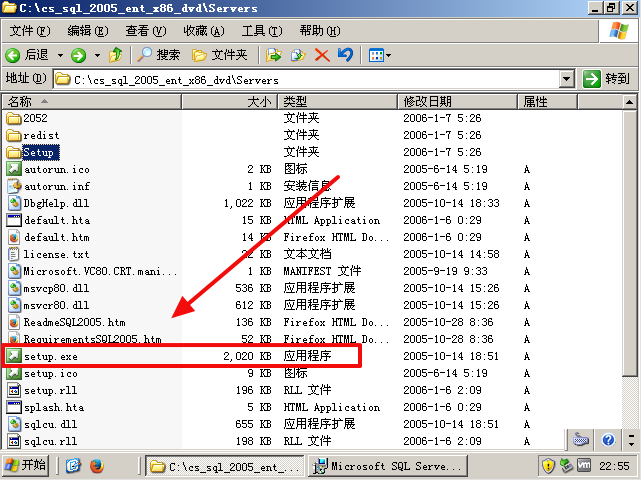Launch Internet Explorer from quick launch

(74, 465)
